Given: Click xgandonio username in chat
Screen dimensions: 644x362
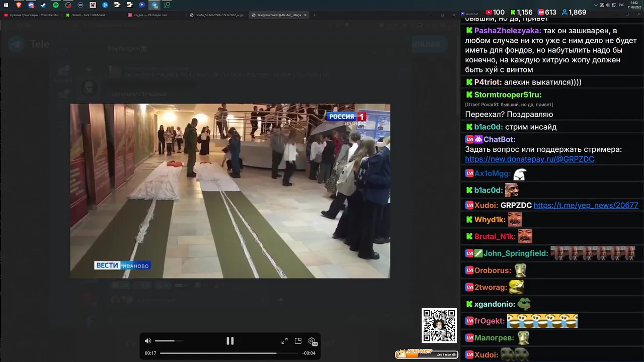Looking at the screenshot, I should [494, 304].
